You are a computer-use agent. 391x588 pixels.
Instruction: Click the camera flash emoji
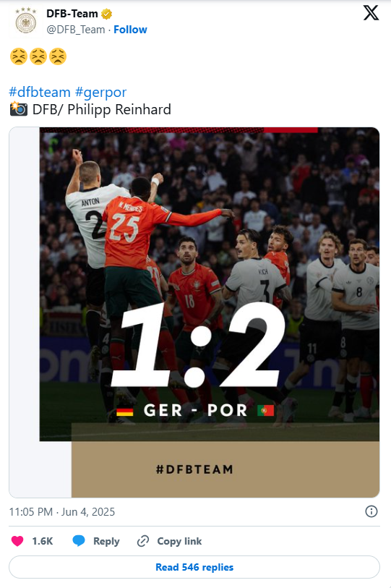(x=18, y=108)
